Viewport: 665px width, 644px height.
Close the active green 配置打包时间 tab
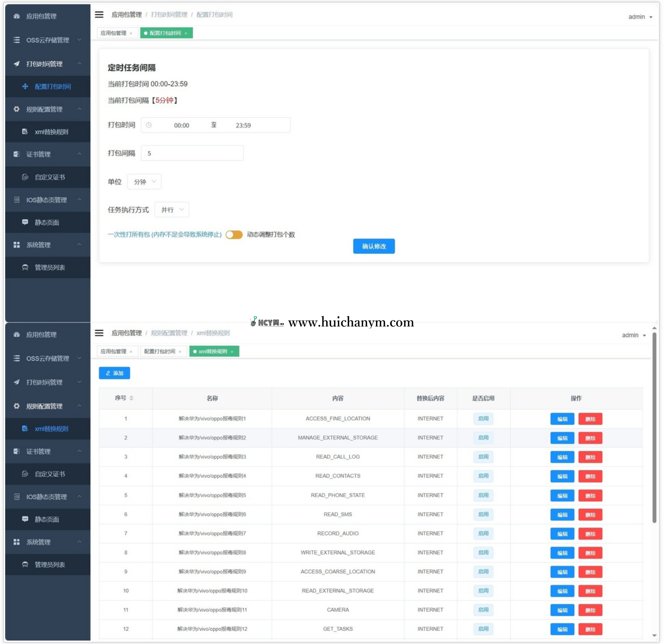(186, 33)
